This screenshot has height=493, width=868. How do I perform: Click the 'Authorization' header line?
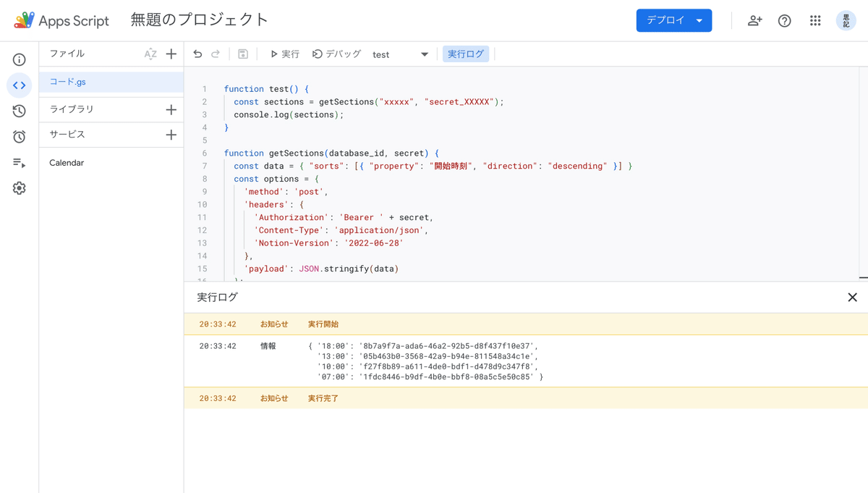pyautogui.click(x=344, y=217)
